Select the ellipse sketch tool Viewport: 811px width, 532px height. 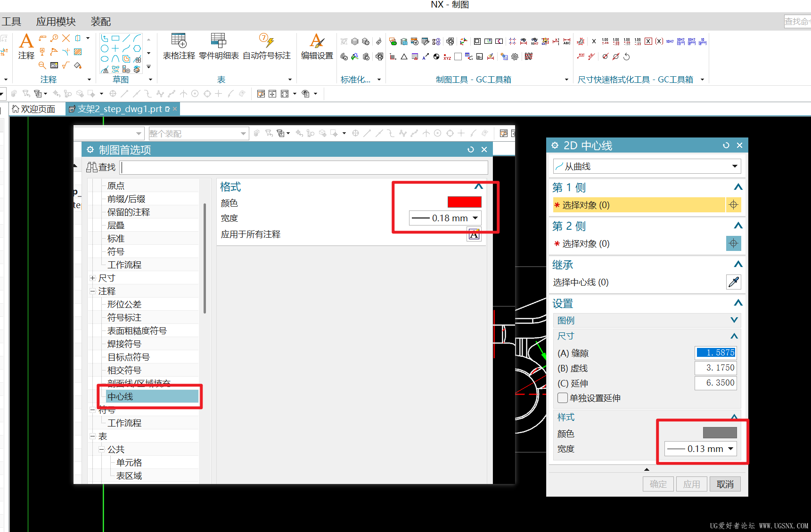[105, 59]
